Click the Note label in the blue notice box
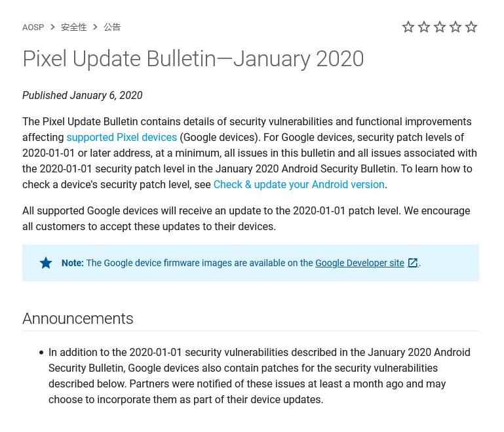Screen dimensions: 504x432 [72, 263]
